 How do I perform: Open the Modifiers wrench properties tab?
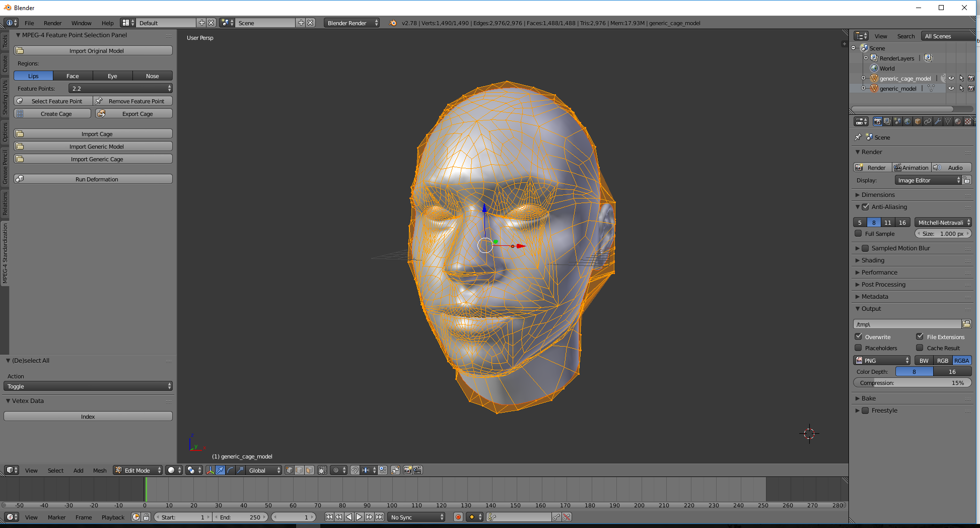coord(937,121)
